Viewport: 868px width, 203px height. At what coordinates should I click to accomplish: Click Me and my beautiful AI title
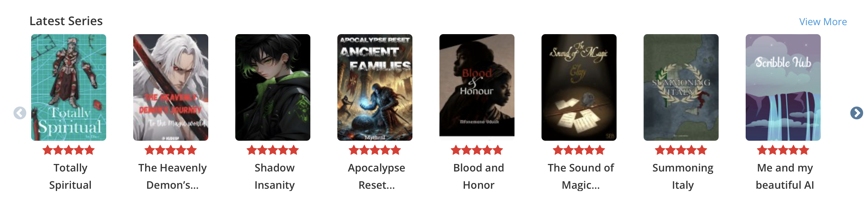pos(785,176)
